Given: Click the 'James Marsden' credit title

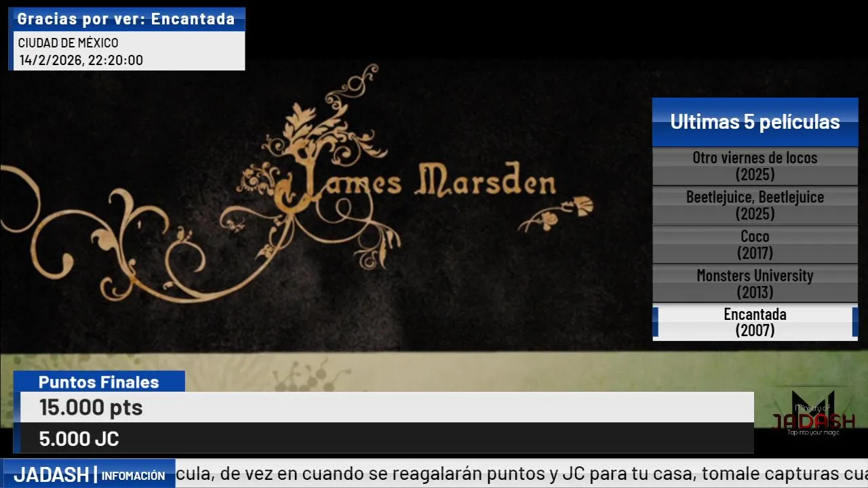Looking at the screenshot, I should (x=420, y=181).
